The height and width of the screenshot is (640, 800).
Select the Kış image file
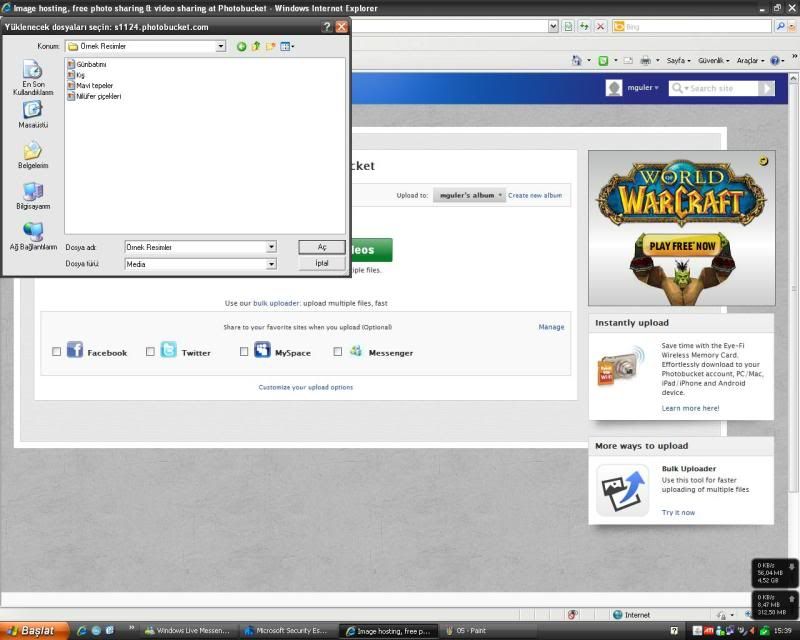[x=76, y=75]
